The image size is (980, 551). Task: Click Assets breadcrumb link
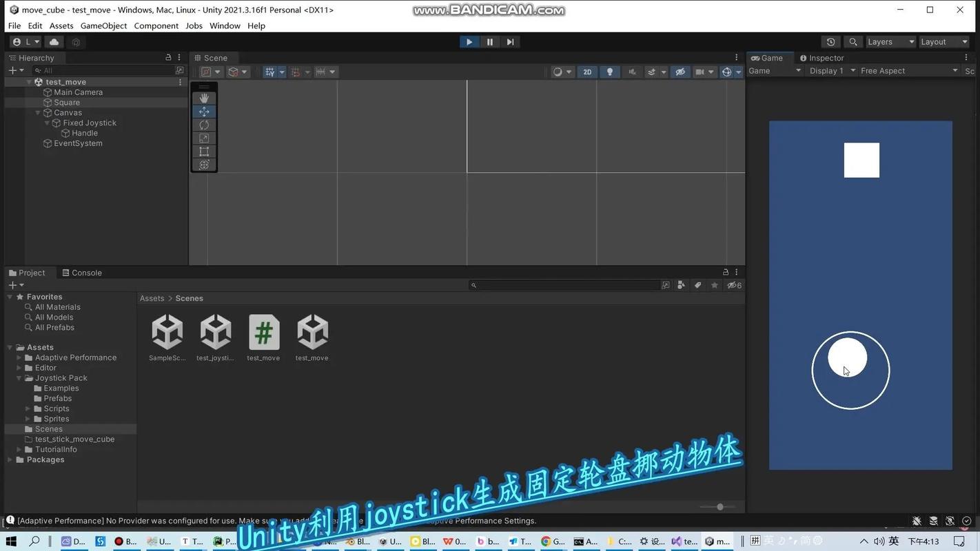point(152,298)
